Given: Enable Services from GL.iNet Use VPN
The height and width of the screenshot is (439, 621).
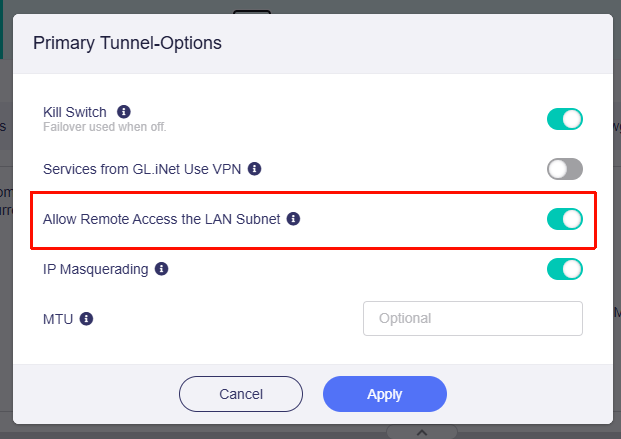Looking at the screenshot, I should (564, 169).
